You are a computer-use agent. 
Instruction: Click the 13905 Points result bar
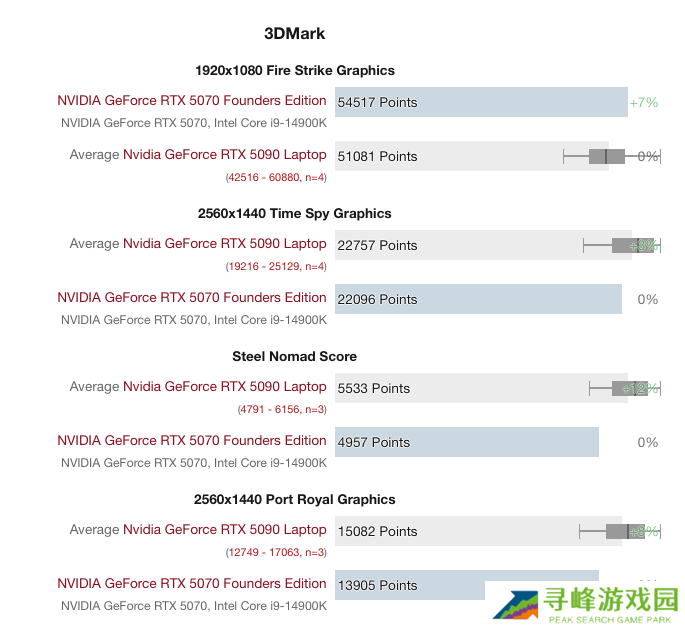click(467, 585)
